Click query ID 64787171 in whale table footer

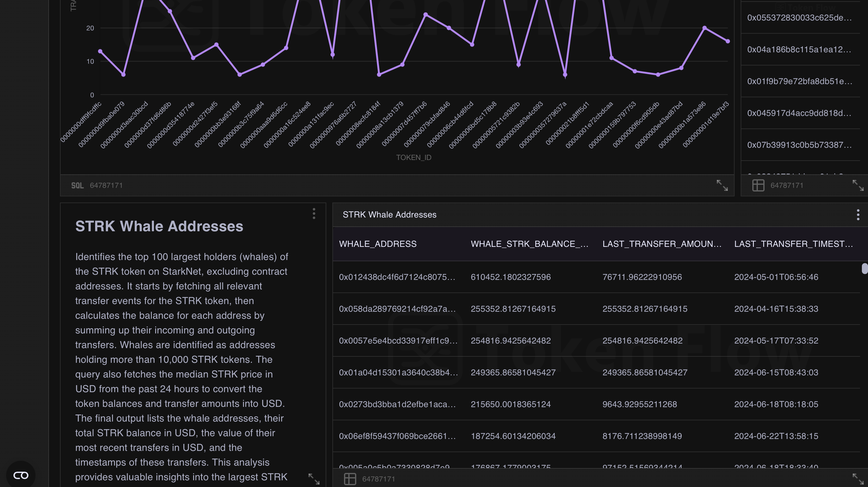coord(378,478)
